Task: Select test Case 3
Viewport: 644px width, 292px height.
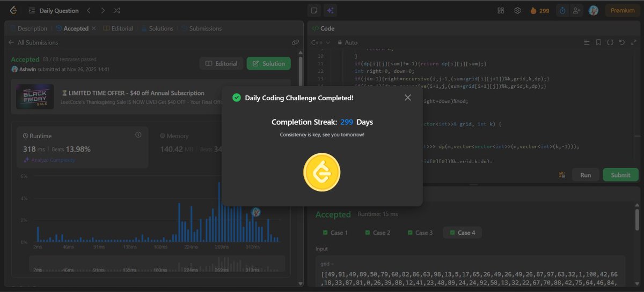Action: tap(420, 233)
